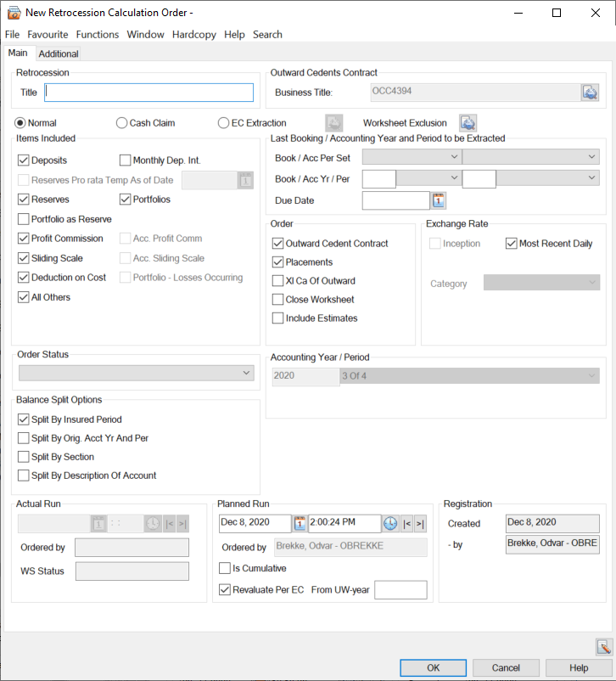Uncheck All Others checkbox

pos(24,297)
